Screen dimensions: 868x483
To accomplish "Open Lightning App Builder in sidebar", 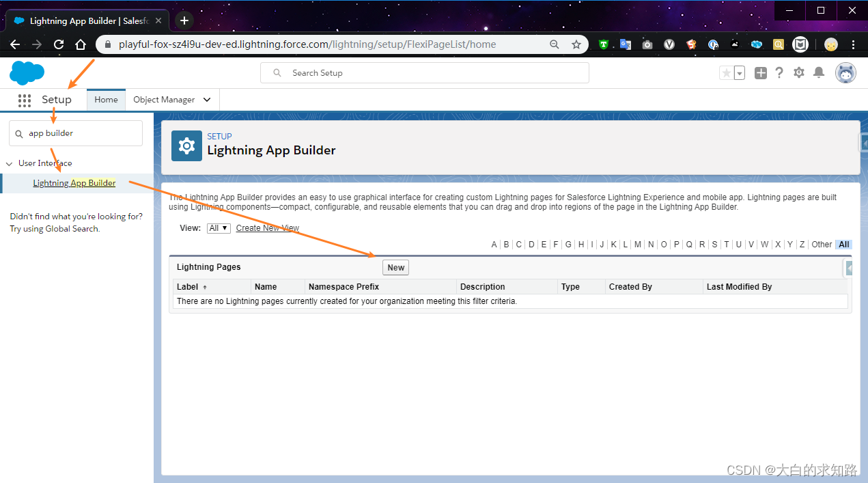I will 74,183.
